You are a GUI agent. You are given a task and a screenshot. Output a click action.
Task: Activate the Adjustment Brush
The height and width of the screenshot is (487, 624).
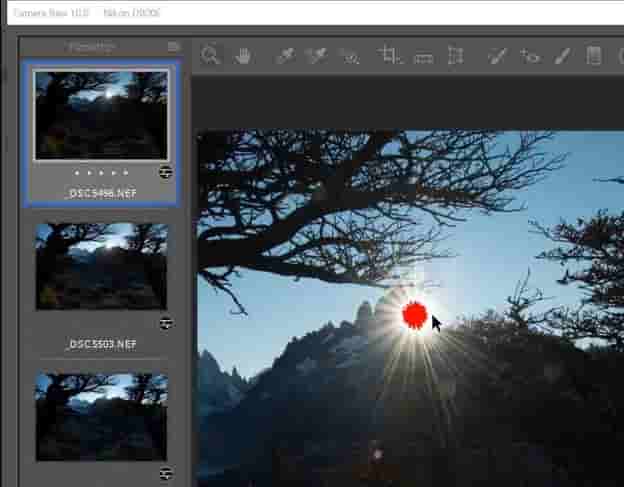(563, 56)
